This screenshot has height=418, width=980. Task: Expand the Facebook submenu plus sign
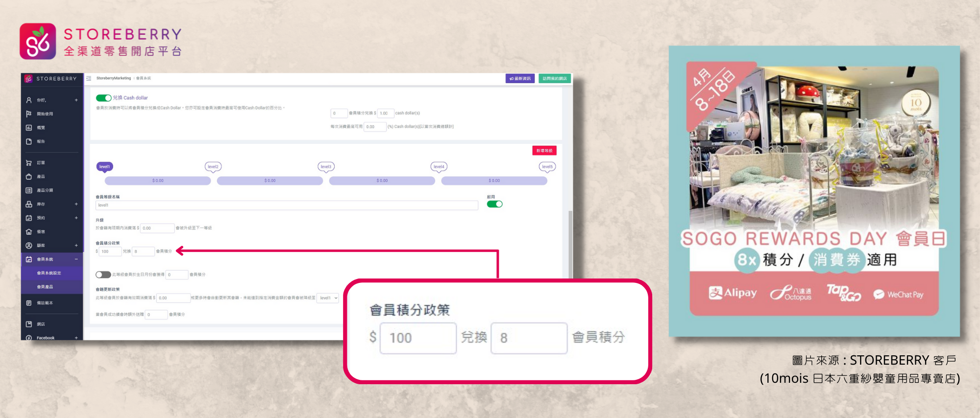point(76,338)
